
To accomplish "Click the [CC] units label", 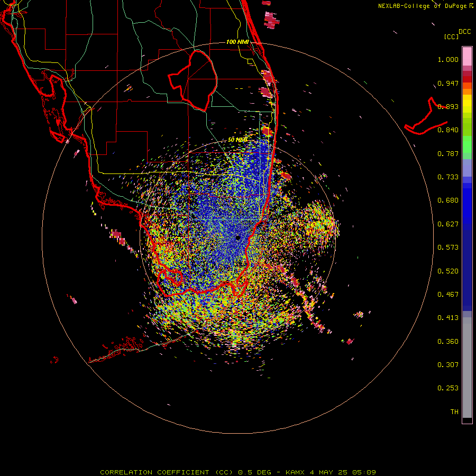I will tap(452, 36).
